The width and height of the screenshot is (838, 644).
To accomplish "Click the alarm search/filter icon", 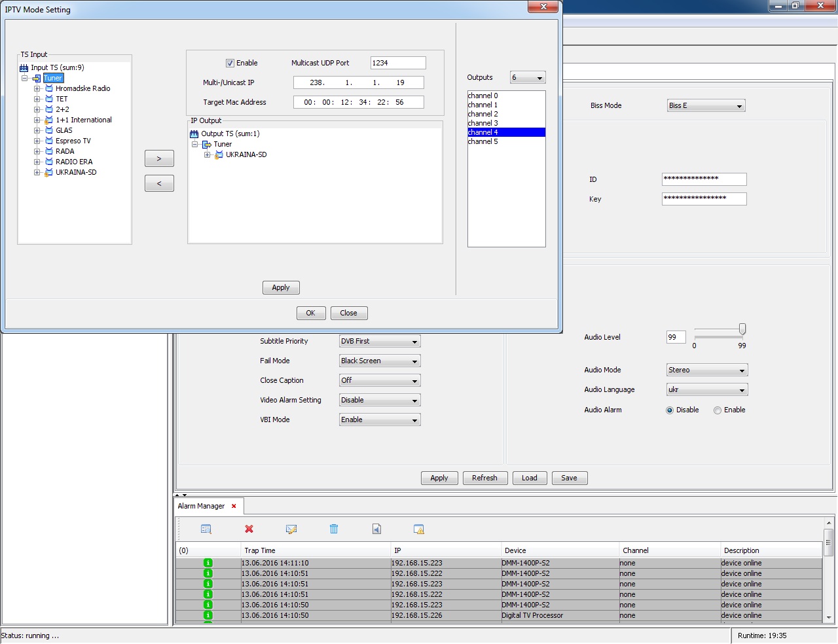I will click(x=206, y=529).
